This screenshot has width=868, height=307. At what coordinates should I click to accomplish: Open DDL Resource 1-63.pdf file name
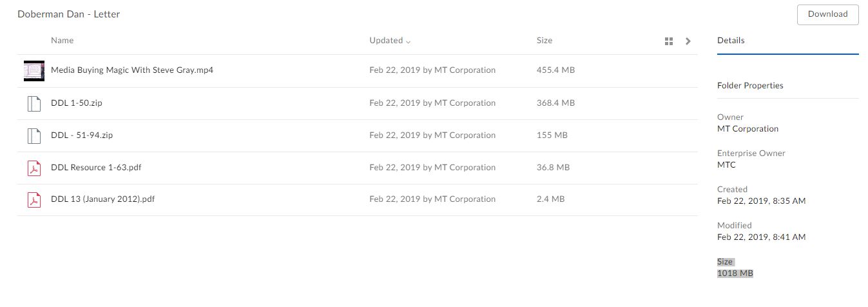(96, 168)
